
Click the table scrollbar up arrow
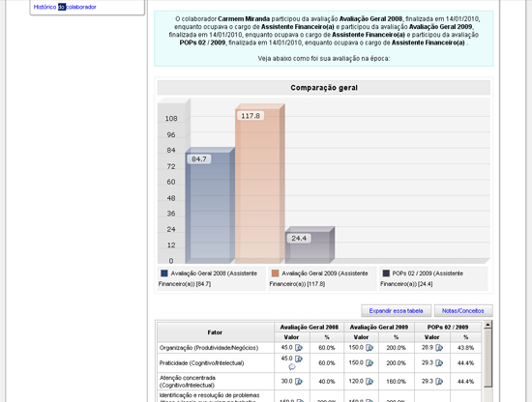point(488,325)
